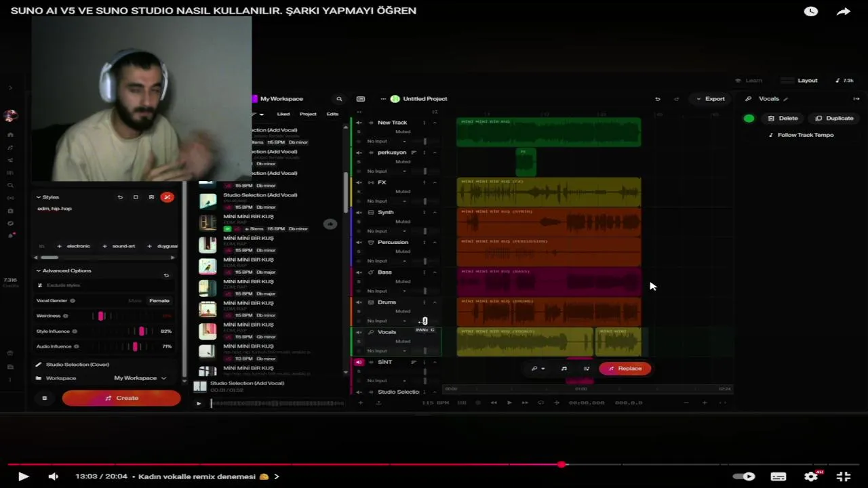Reset the Advanced Options

166,275
